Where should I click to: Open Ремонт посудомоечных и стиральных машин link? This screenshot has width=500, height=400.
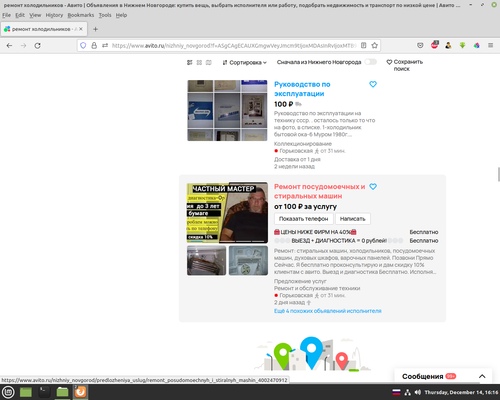pyautogui.click(x=319, y=191)
